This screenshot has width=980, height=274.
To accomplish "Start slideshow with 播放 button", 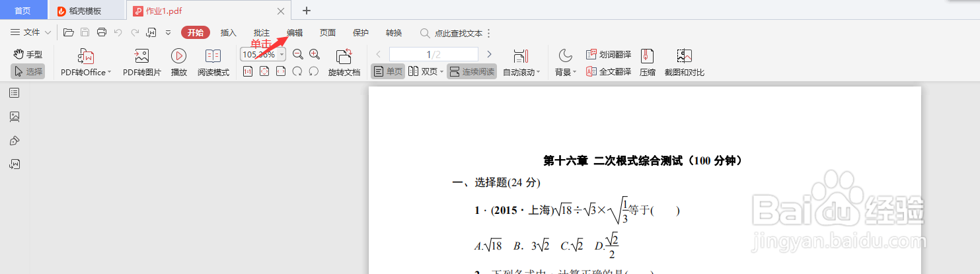I will [179, 63].
